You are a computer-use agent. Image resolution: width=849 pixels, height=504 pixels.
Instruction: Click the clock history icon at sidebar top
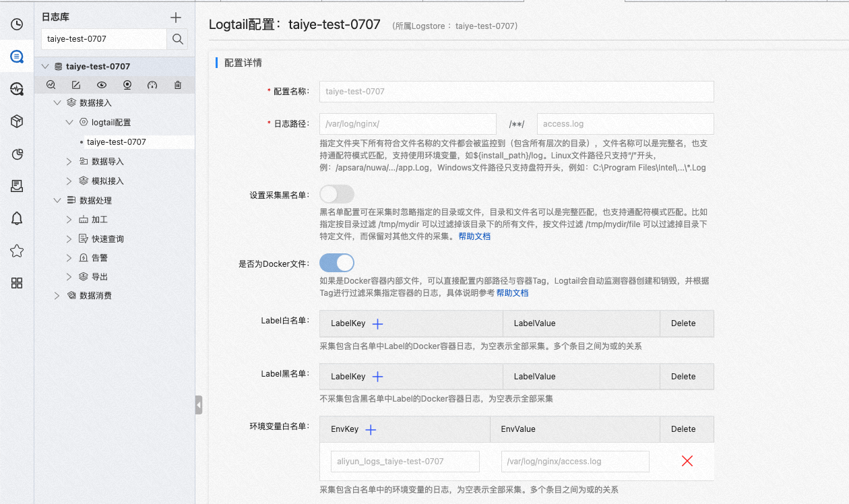pos(16,25)
